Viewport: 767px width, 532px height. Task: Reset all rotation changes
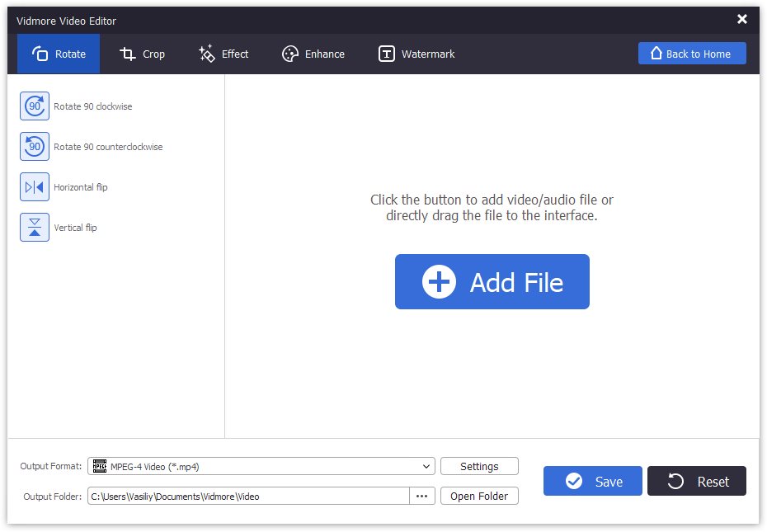(x=697, y=481)
